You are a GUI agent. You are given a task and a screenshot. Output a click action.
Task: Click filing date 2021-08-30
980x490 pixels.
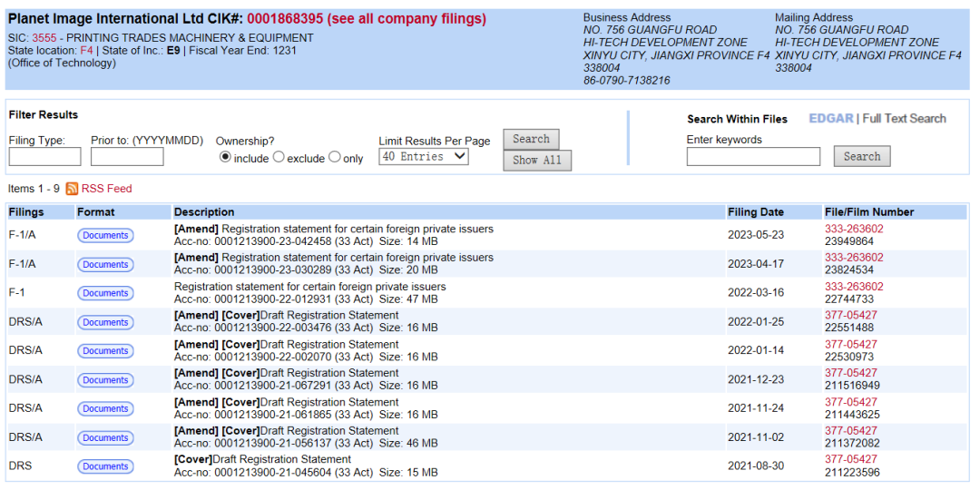756,467
